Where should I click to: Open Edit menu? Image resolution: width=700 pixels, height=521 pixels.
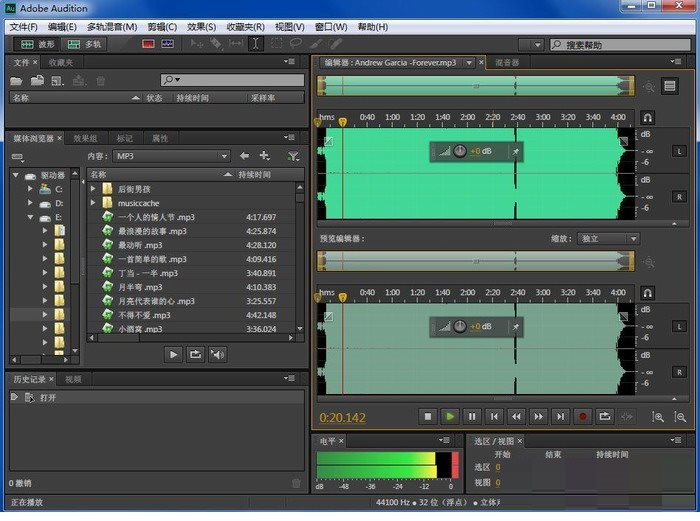point(62,27)
